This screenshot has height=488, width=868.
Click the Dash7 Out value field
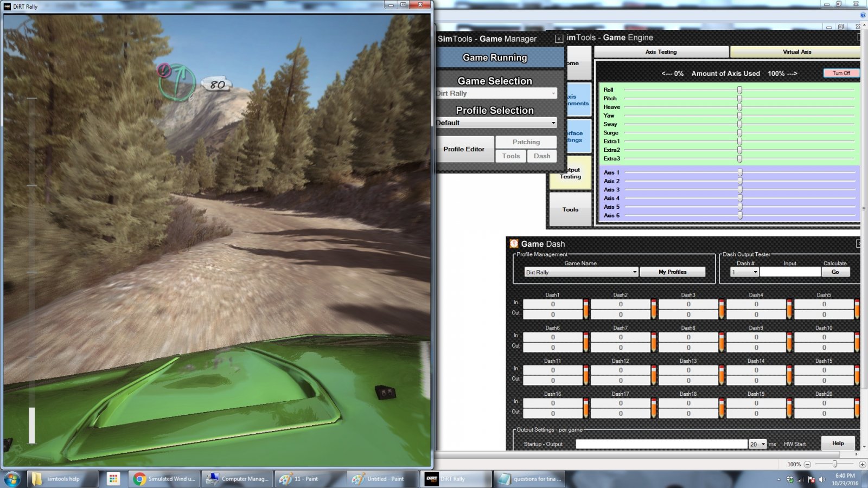(x=621, y=348)
